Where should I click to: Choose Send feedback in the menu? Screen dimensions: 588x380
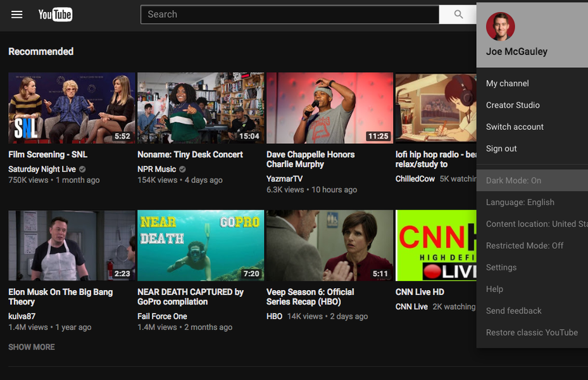coord(513,310)
